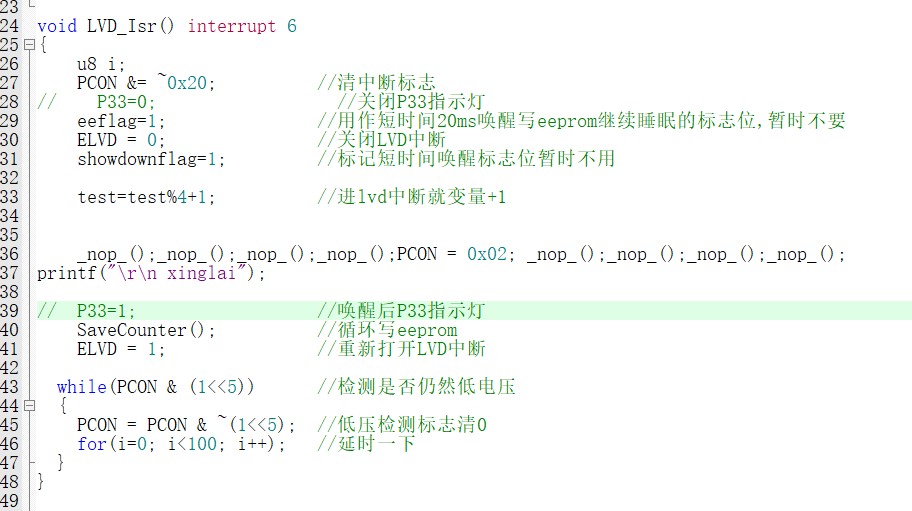Click the SaveCounter() function call
The image size is (912, 511).
[146, 330]
